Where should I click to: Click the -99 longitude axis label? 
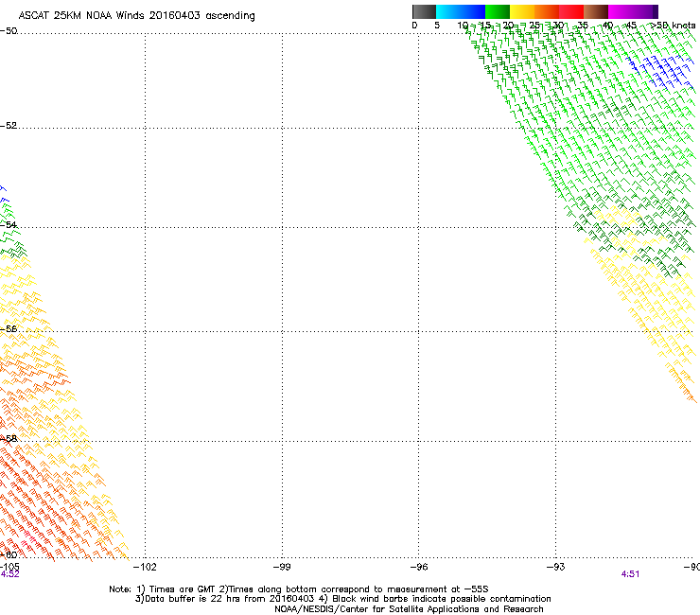(282, 567)
